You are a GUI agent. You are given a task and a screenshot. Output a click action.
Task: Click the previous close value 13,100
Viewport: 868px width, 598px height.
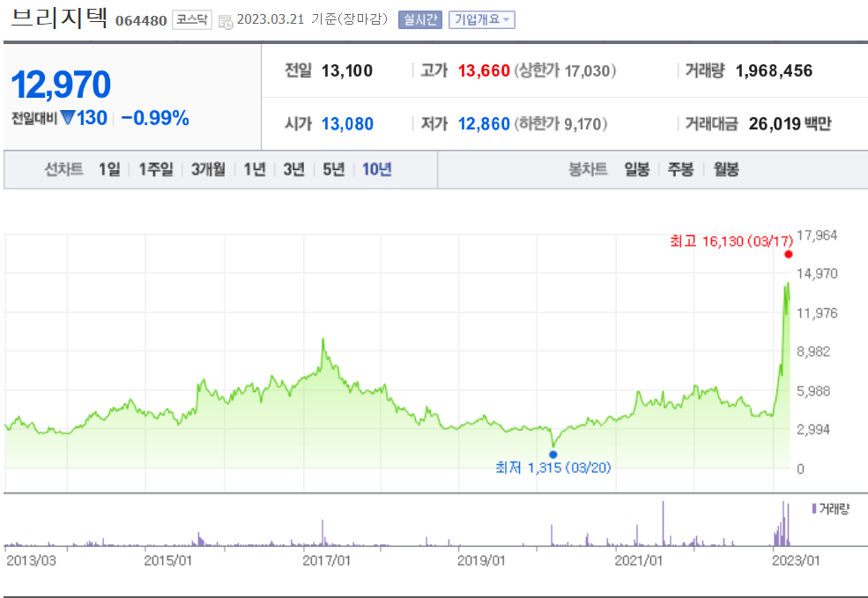coord(347,70)
